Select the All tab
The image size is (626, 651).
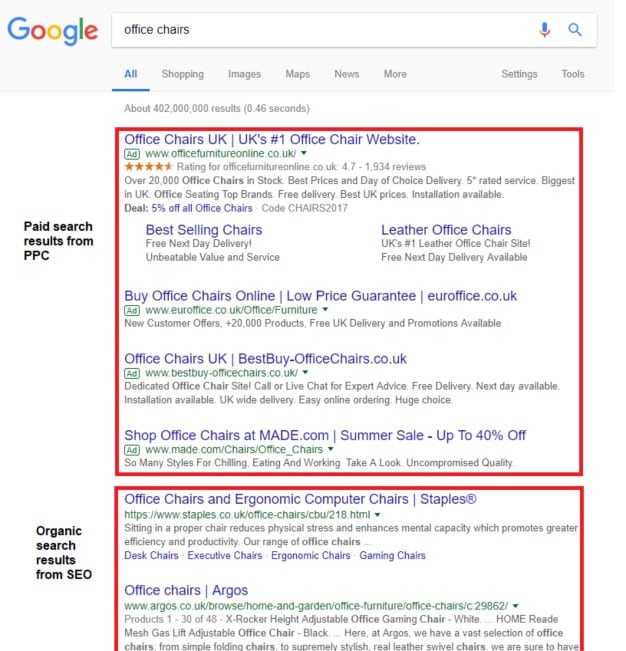(x=131, y=74)
